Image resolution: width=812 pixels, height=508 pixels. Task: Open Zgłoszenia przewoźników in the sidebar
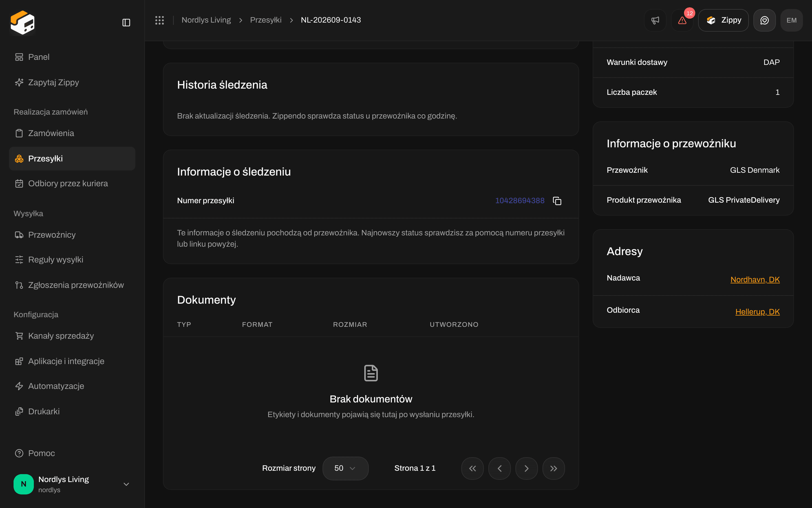pos(72,285)
